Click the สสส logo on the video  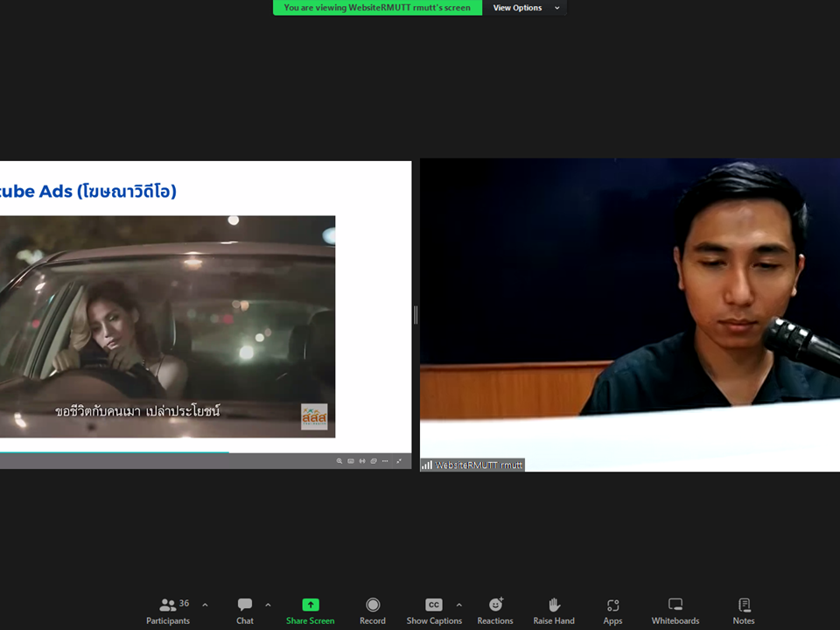(314, 416)
